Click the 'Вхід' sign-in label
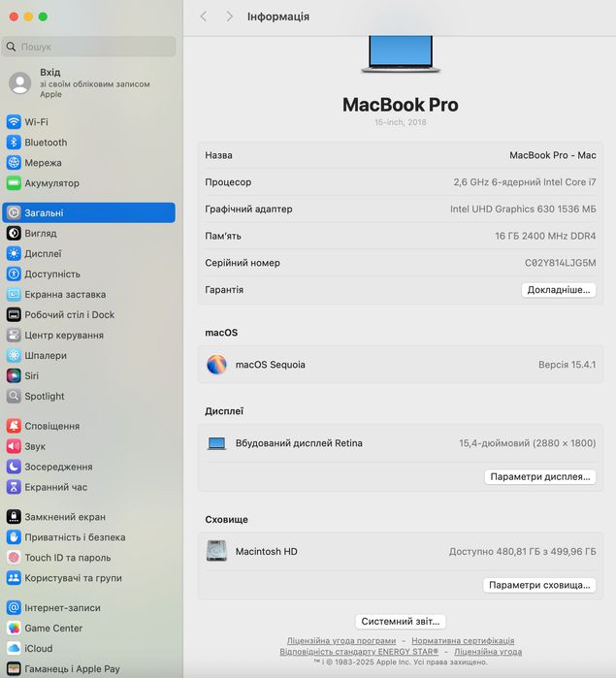The height and width of the screenshot is (678, 616). pyautogui.click(x=50, y=72)
